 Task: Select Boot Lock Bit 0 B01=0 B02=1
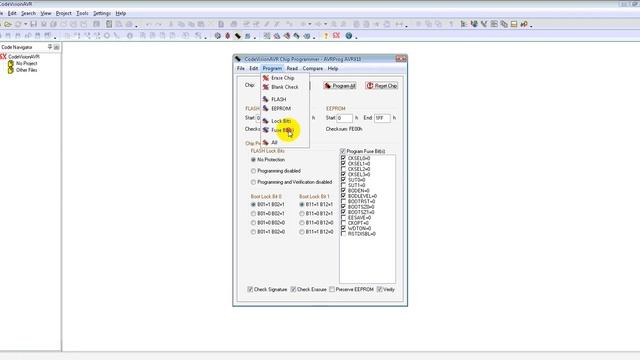(253, 213)
